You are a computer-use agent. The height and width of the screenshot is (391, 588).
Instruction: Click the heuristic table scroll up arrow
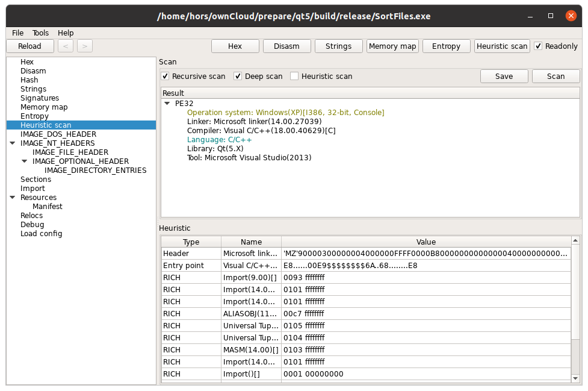[x=575, y=240]
